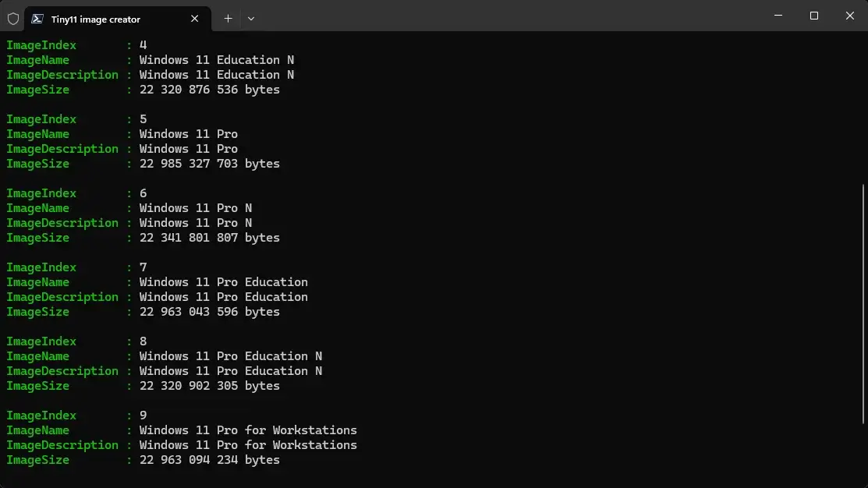Screen dimensions: 868x488
Task: Close the terminal window
Action: pos(850,16)
